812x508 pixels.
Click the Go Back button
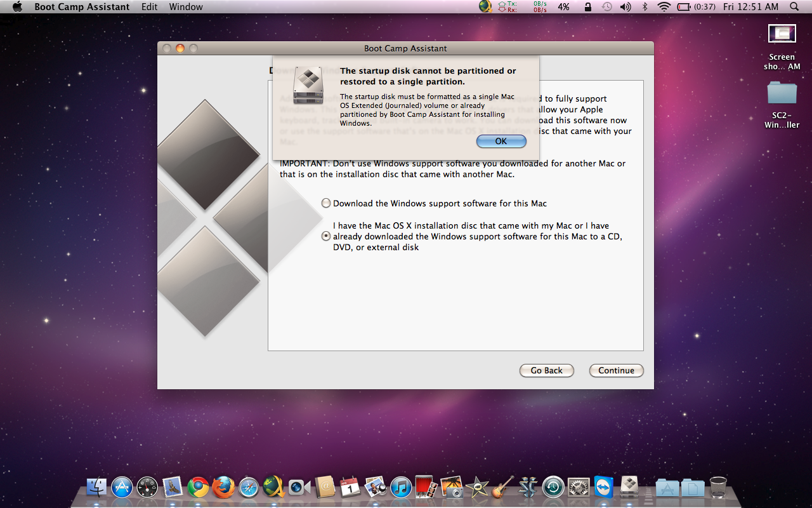[x=547, y=370]
